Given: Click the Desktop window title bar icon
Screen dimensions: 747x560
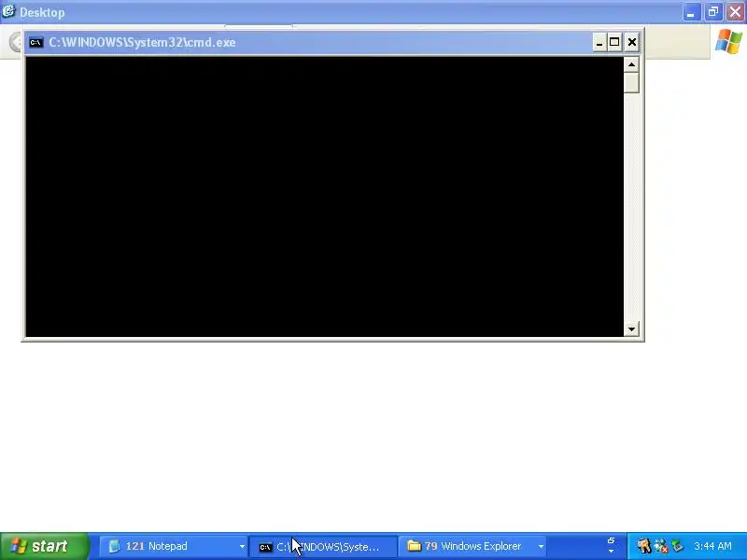Looking at the screenshot, I should click(x=8, y=11).
